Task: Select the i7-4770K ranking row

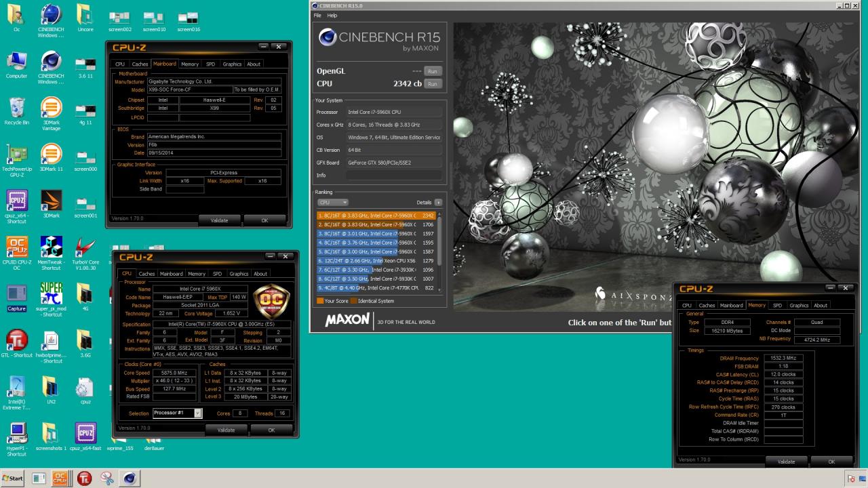Action: coord(376,287)
